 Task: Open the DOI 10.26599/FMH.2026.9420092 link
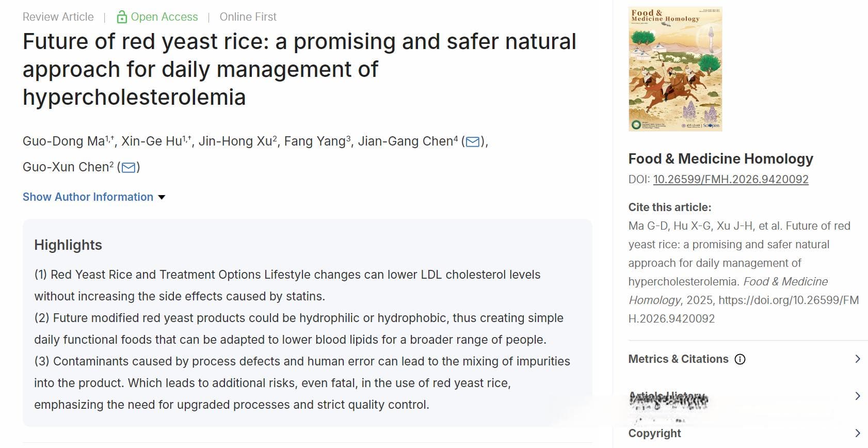click(731, 179)
